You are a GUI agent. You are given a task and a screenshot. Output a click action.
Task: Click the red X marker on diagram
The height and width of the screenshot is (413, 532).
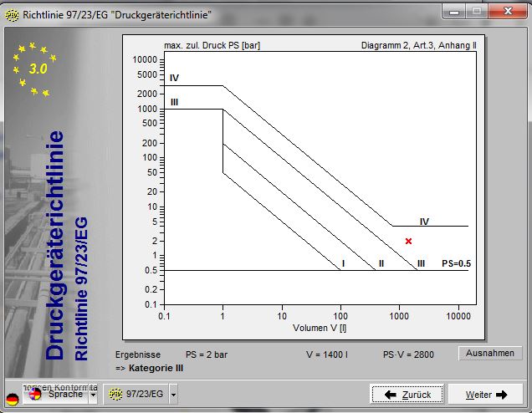coord(408,241)
